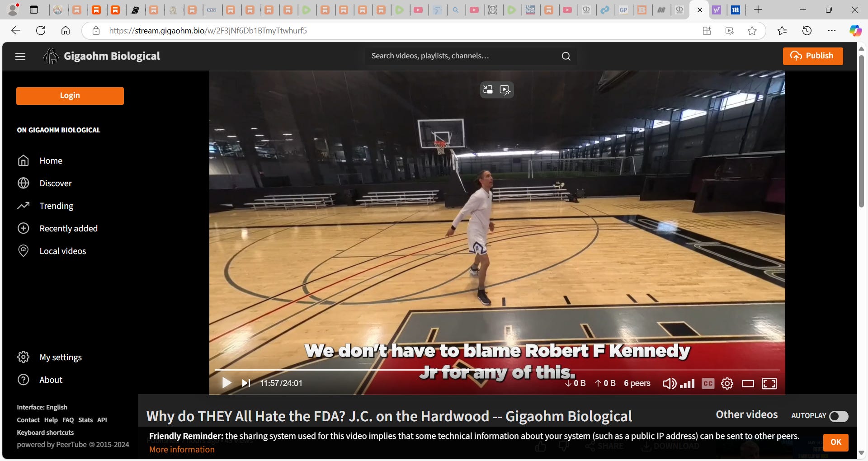Open the Recently added page
The image size is (868, 461).
point(68,229)
